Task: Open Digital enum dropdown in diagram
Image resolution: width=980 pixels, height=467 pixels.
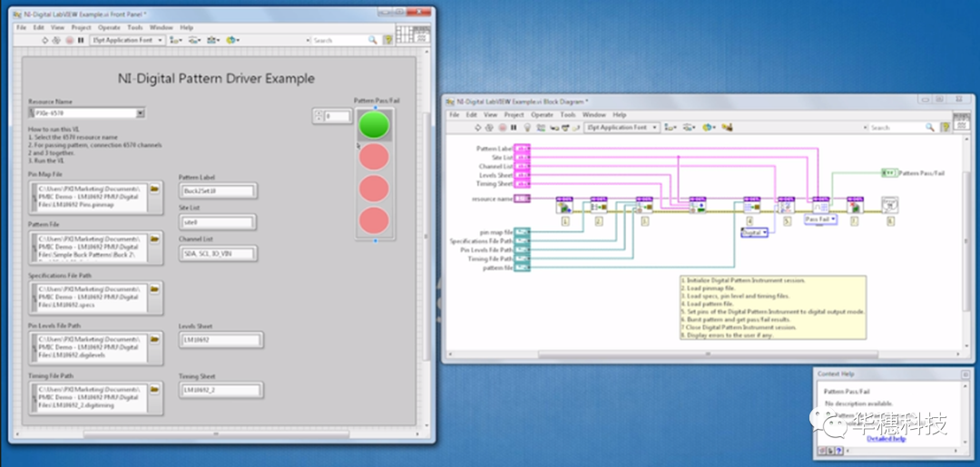Action: pos(754,232)
